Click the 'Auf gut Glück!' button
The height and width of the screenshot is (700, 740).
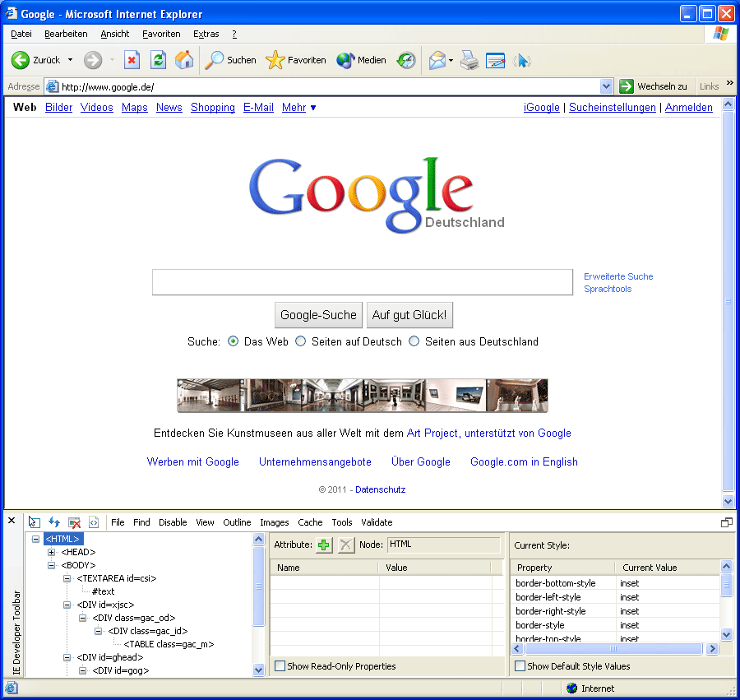point(409,314)
